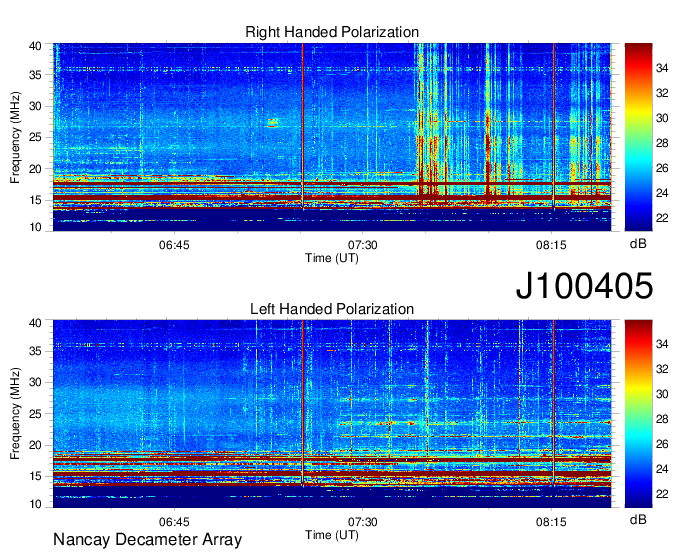Click the bottom plot's 'Frequency (MHz)' label
The image size is (680, 552).
tap(15, 414)
